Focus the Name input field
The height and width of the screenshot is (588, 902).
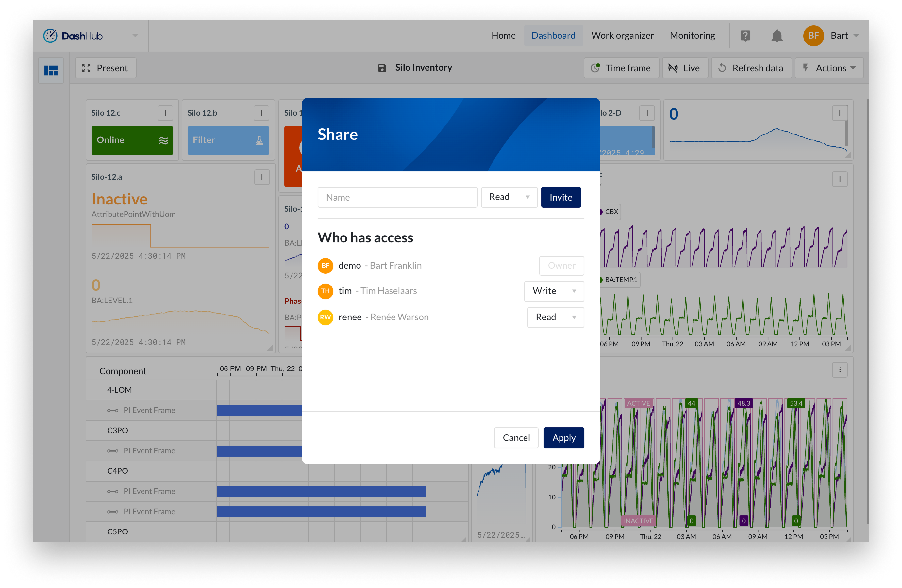tap(397, 197)
